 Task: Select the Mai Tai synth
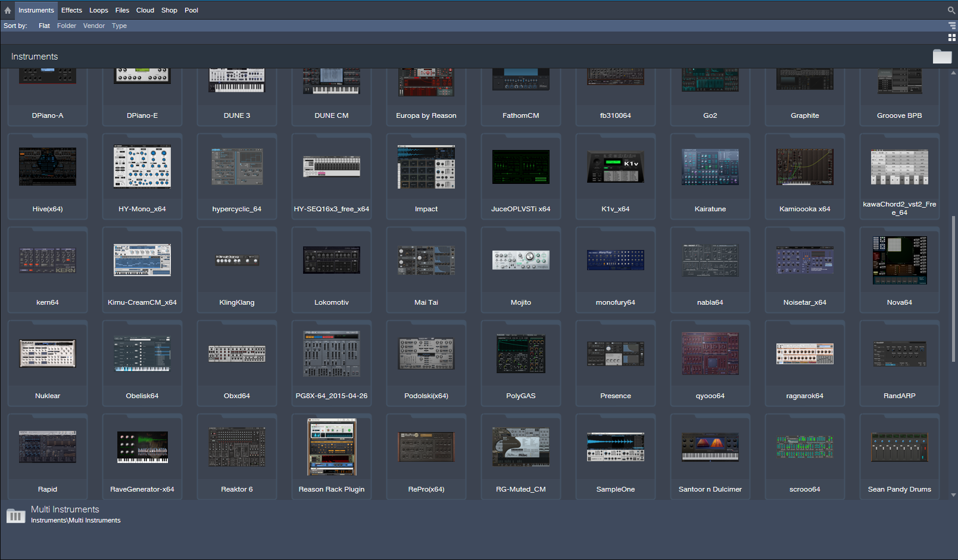coord(426,270)
